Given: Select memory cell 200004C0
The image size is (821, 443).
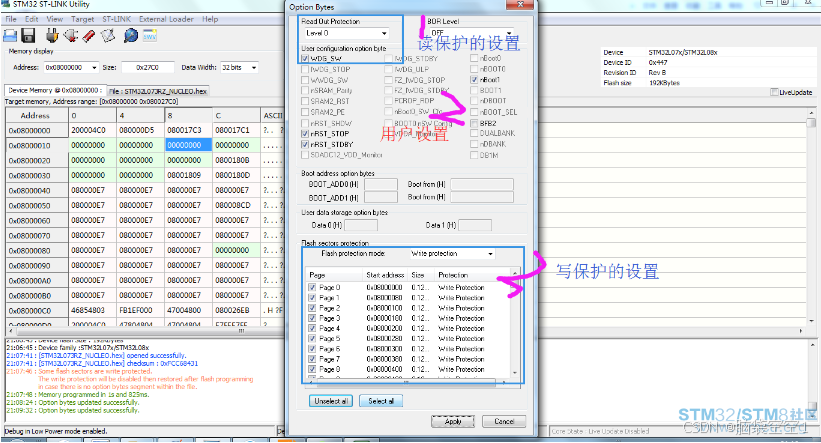Looking at the screenshot, I should coord(92,130).
